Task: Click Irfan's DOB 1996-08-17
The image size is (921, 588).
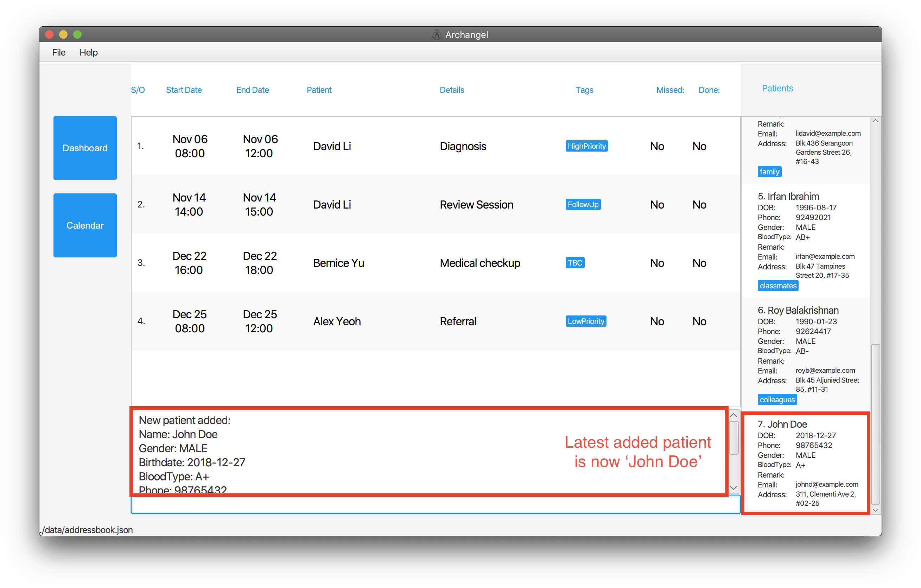Action: tap(816, 207)
